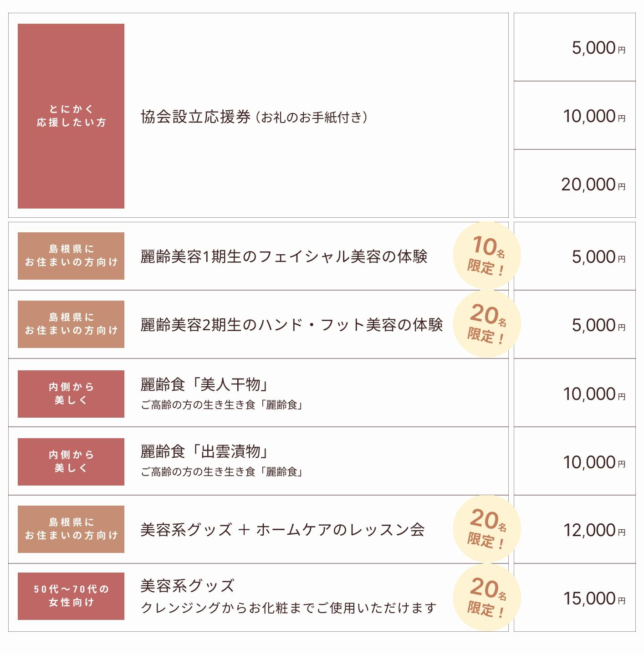
Task: Click the 50代〜70代の女性向け label
Action: 71,596
